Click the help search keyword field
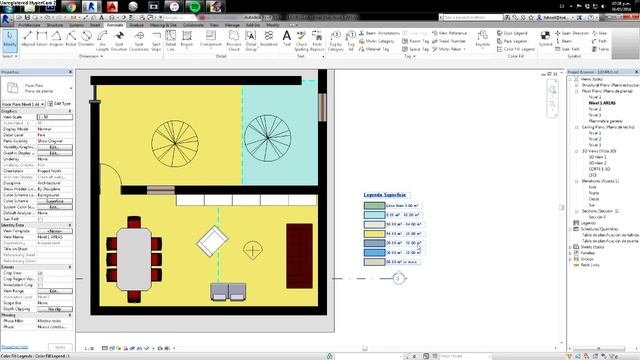Screen dimensions: 640x360 tap(472, 18)
